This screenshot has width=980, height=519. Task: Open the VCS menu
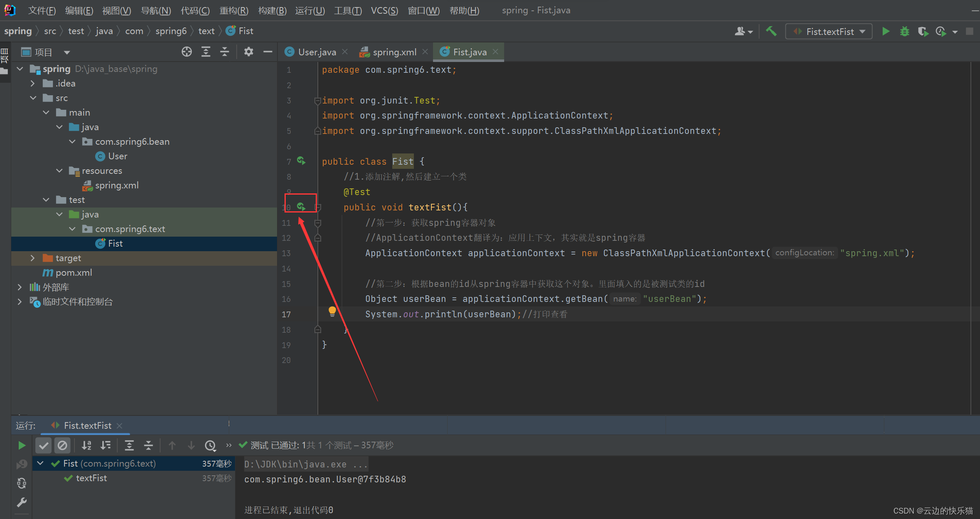[x=384, y=10]
